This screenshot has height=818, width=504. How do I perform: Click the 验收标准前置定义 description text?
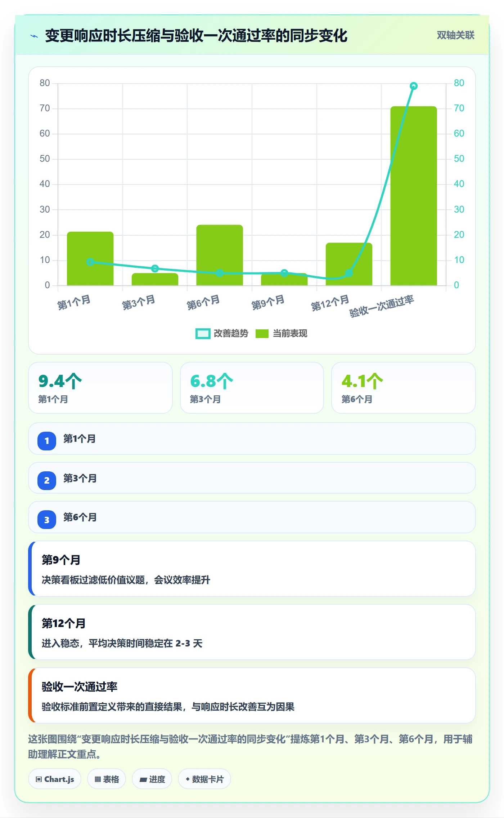click(168, 707)
